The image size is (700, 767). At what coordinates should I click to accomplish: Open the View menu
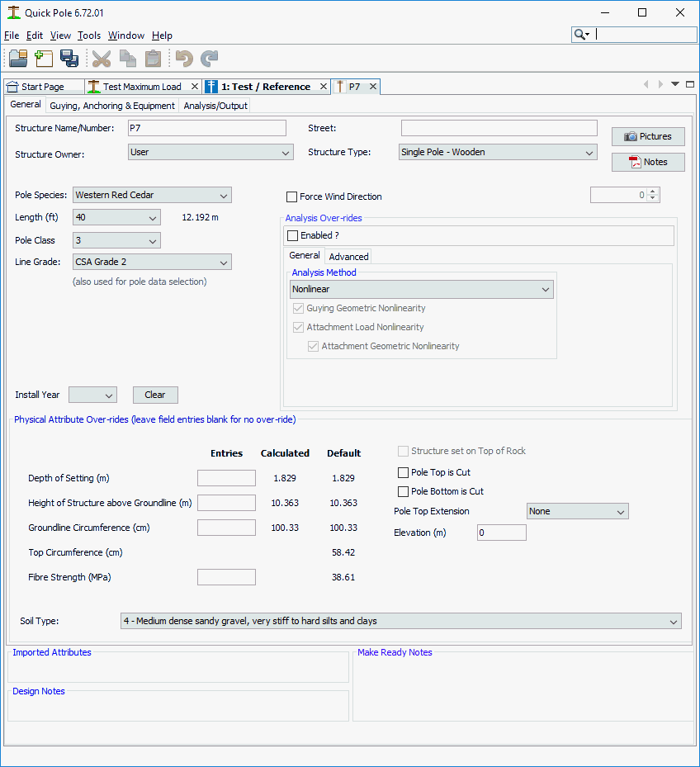60,36
